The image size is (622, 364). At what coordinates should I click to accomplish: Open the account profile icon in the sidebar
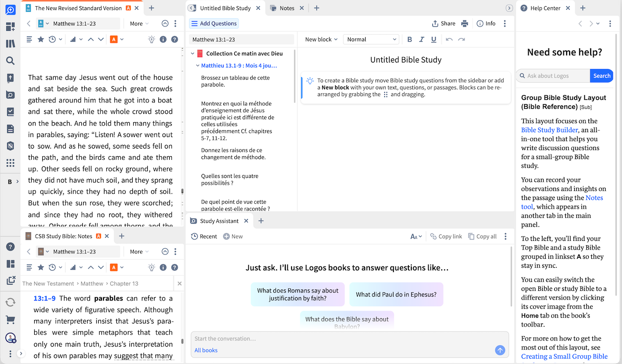pyautogui.click(x=10, y=338)
